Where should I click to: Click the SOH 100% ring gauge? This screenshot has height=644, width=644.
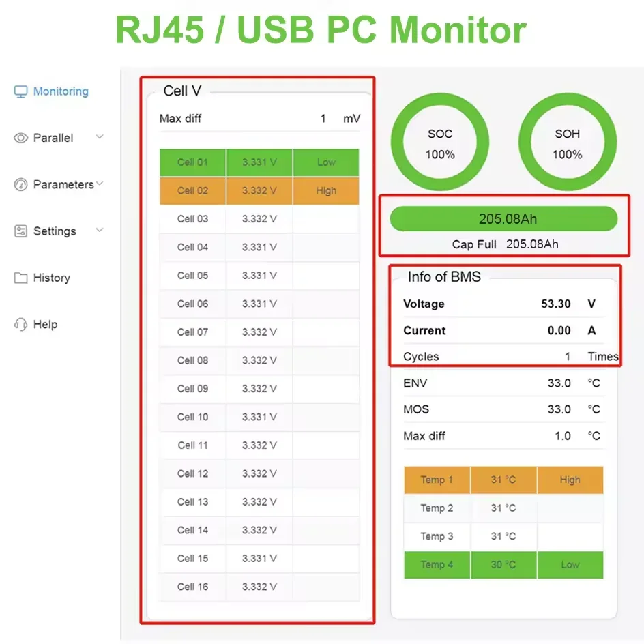click(567, 142)
